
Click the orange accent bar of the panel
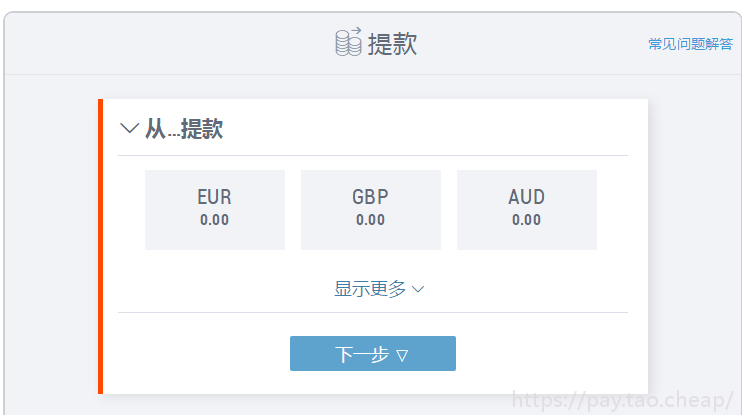[100, 247]
